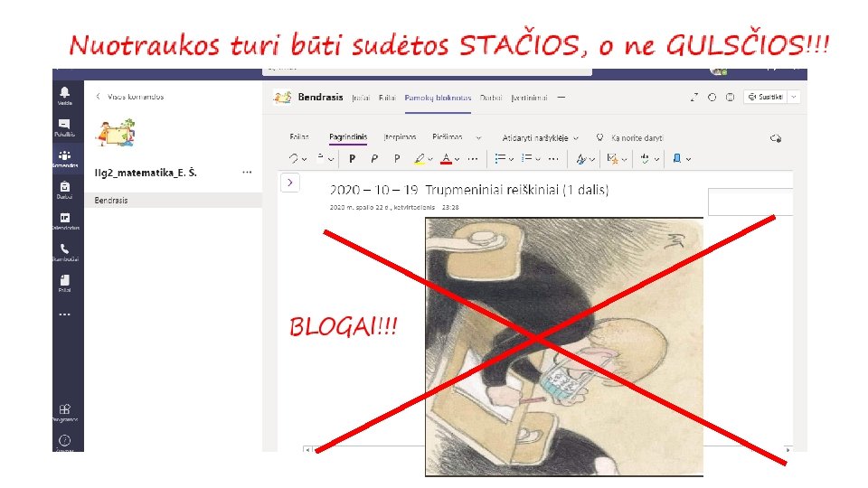
Task: Toggle italic formatting
Action: [374, 159]
